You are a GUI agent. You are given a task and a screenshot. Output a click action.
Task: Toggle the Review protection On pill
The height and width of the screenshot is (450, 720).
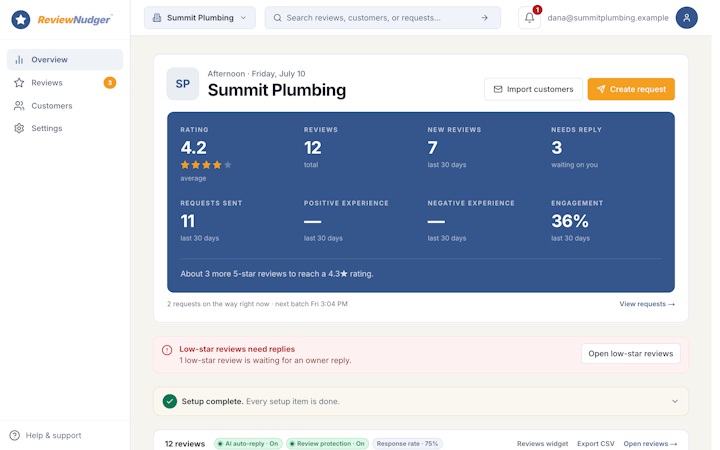pos(327,444)
